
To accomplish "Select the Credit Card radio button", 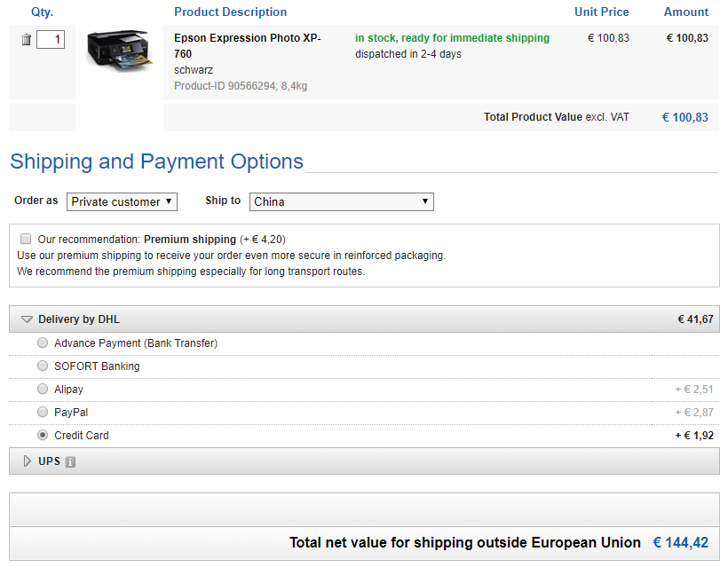I will click(x=43, y=435).
